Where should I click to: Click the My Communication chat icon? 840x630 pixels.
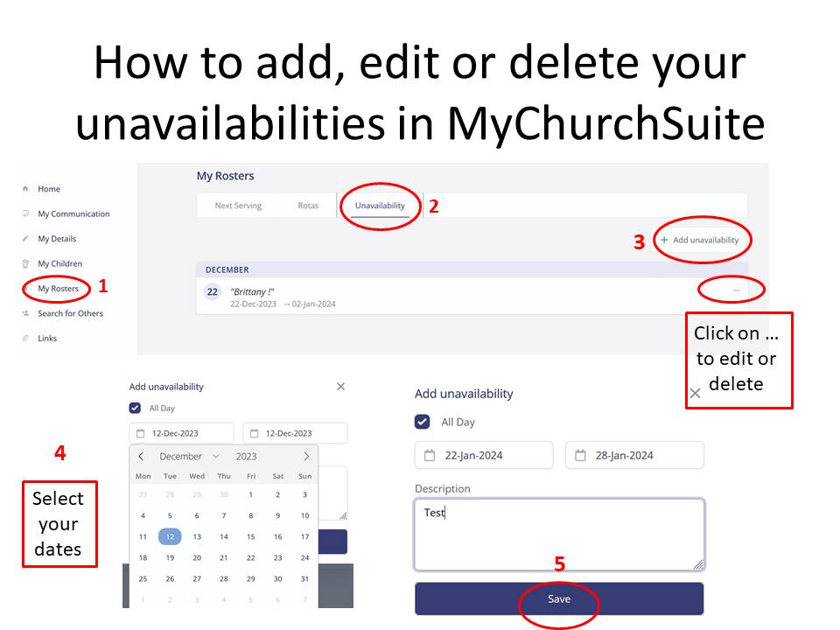pyautogui.click(x=25, y=213)
